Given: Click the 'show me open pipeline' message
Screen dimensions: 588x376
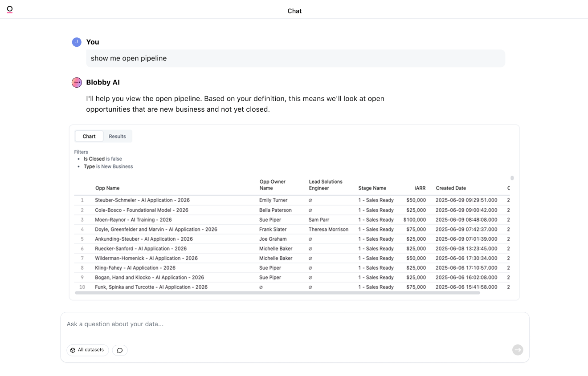Looking at the screenshot, I should click(129, 58).
